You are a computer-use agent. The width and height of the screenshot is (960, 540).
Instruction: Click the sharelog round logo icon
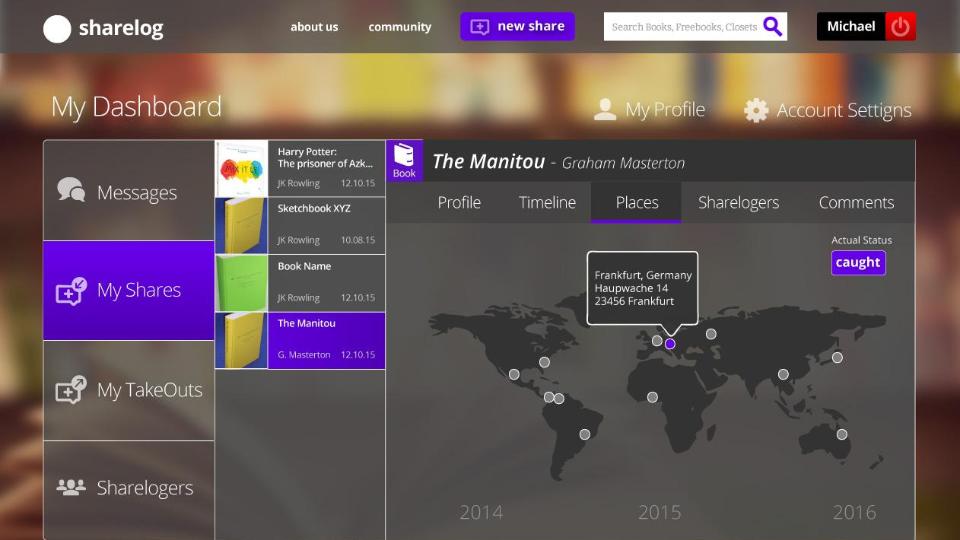pos(57,29)
